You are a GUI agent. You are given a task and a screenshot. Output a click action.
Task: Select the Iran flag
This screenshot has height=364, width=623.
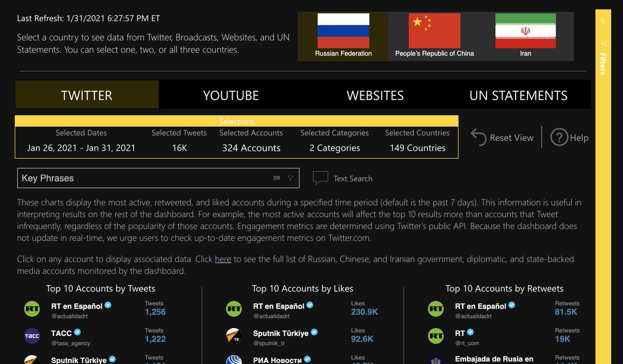click(x=525, y=31)
